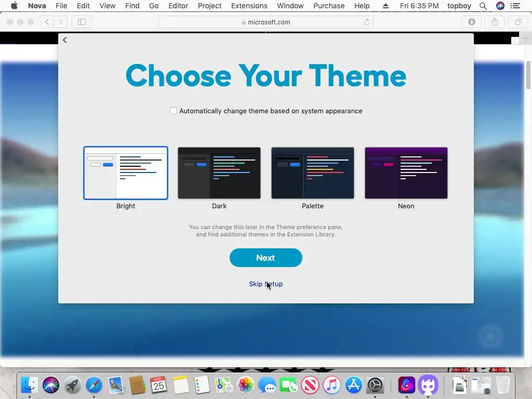Open System Preferences from the Dock
The image size is (532, 399).
point(375,385)
